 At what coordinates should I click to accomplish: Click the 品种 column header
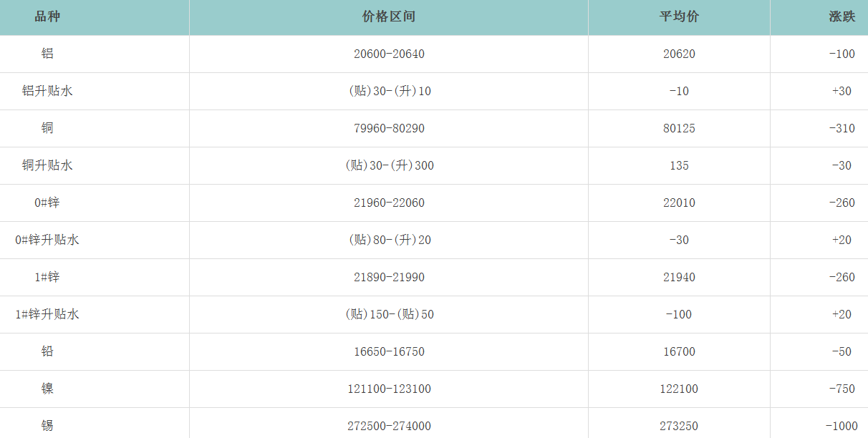tap(47, 16)
